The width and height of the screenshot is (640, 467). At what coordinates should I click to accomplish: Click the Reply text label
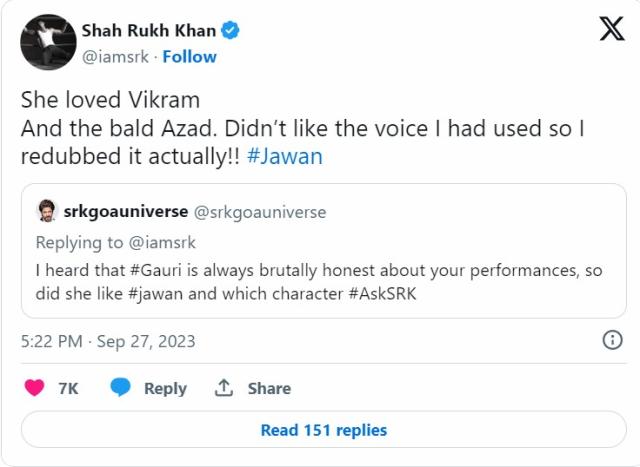click(165, 388)
